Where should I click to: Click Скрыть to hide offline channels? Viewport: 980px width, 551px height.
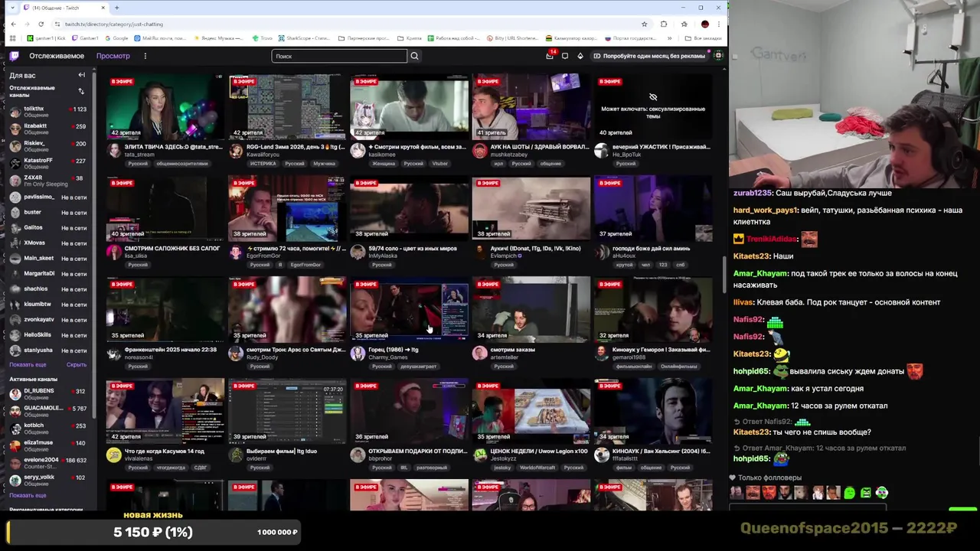(x=77, y=365)
